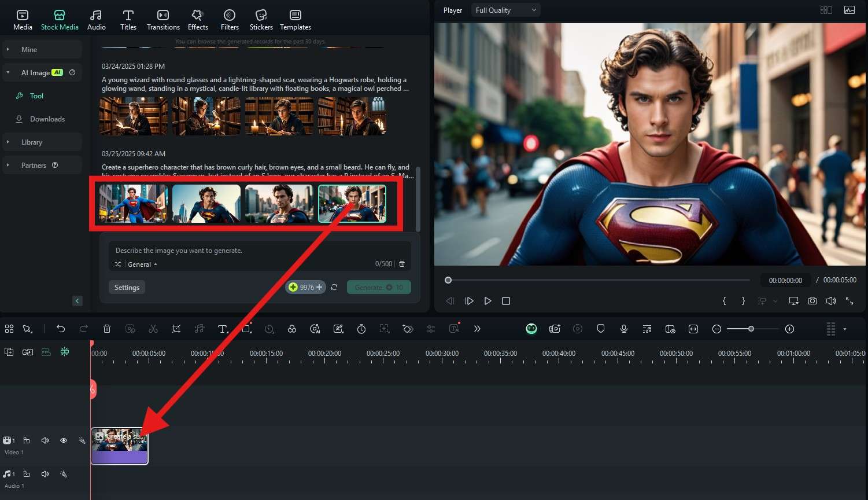Click the Settings button
Image resolution: width=868 pixels, height=500 pixels.
(127, 288)
